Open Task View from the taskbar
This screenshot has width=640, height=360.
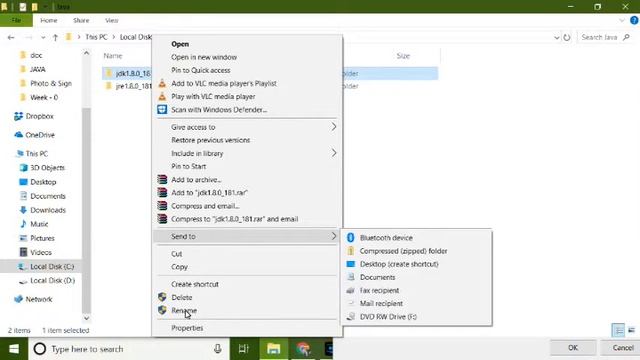244,349
